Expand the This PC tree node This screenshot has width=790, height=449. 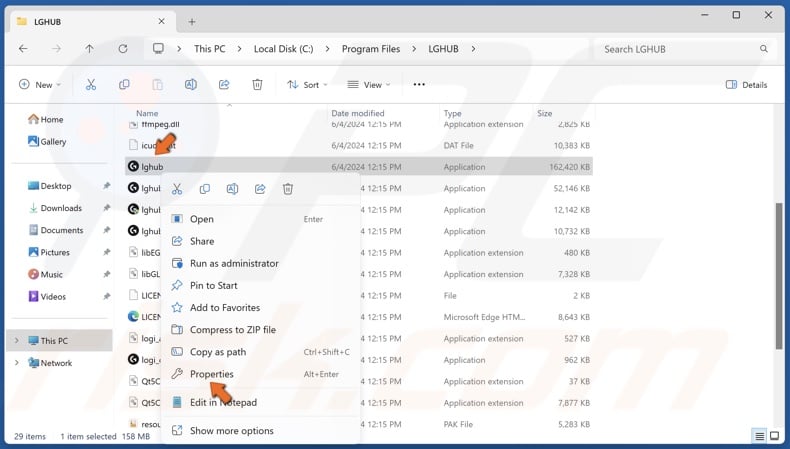[16, 341]
